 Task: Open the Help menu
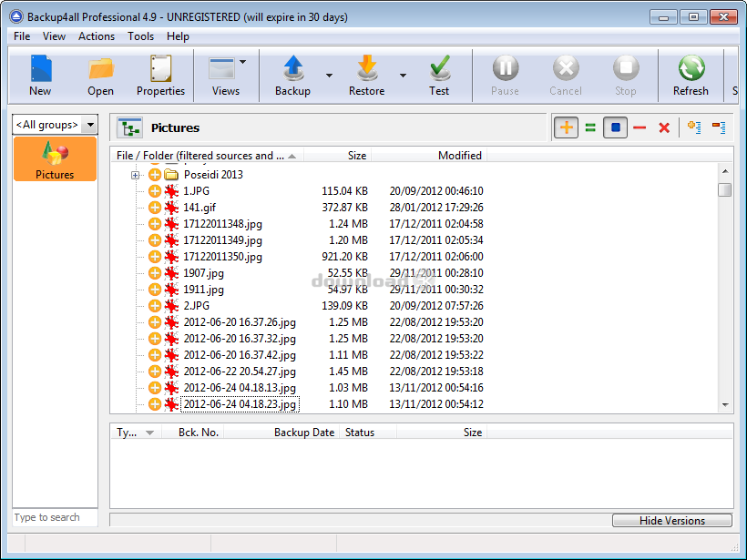tap(178, 36)
